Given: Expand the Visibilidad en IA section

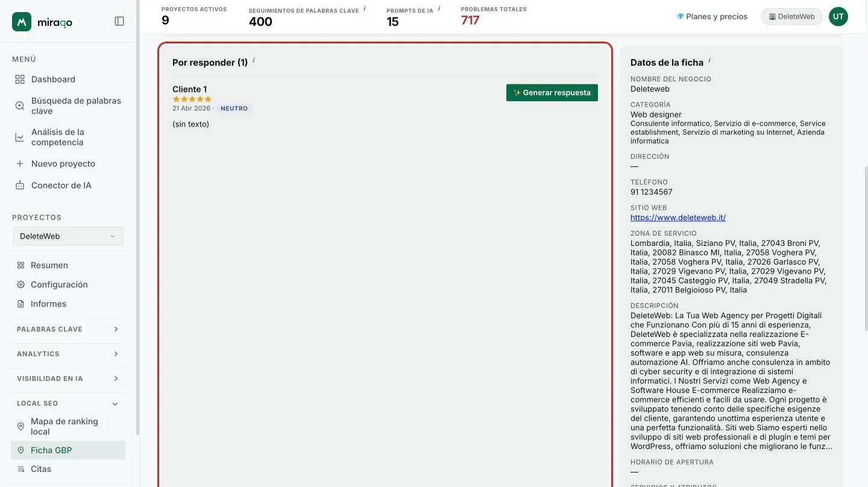Looking at the screenshot, I should point(68,379).
